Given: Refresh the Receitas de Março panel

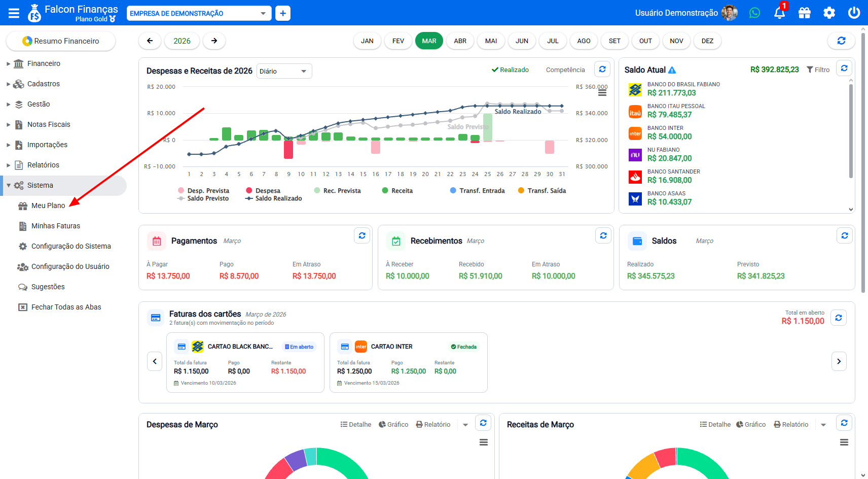Looking at the screenshot, I should 844,423.
